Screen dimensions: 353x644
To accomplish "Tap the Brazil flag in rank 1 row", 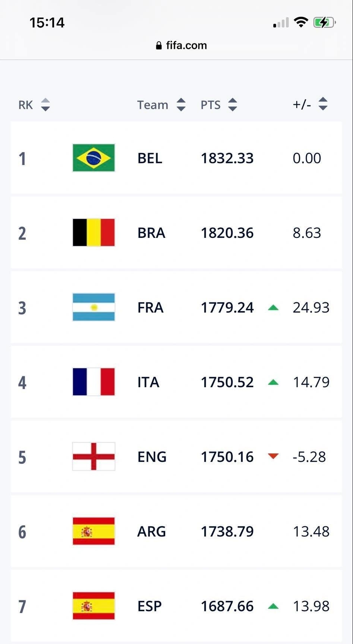I will coord(94,158).
